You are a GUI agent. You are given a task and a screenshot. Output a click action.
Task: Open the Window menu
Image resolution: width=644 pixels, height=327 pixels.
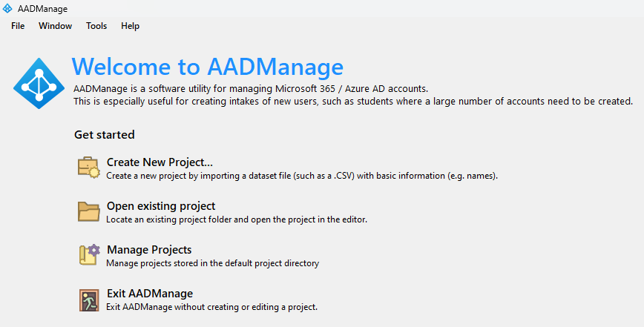click(x=56, y=26)
